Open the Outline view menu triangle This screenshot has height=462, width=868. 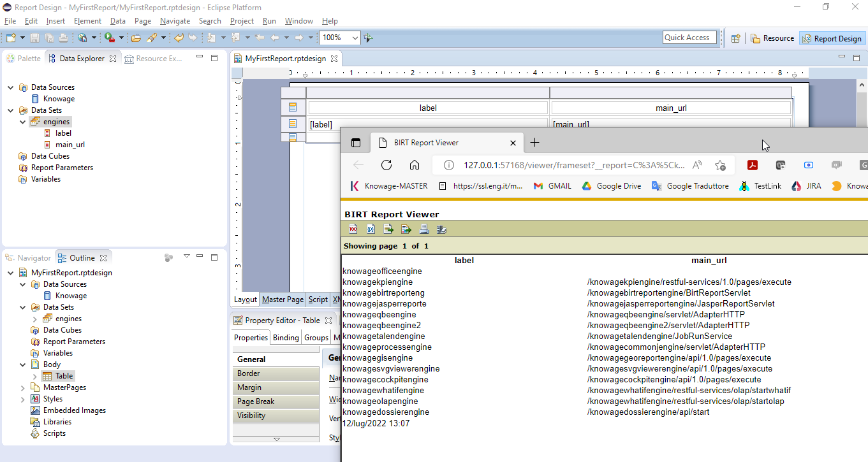point(187,257)
